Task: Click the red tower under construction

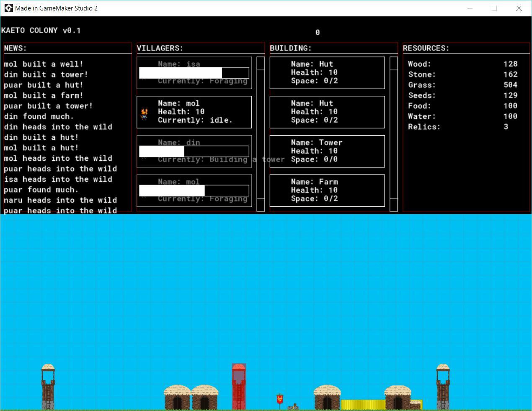Action: tap(239, 387)
